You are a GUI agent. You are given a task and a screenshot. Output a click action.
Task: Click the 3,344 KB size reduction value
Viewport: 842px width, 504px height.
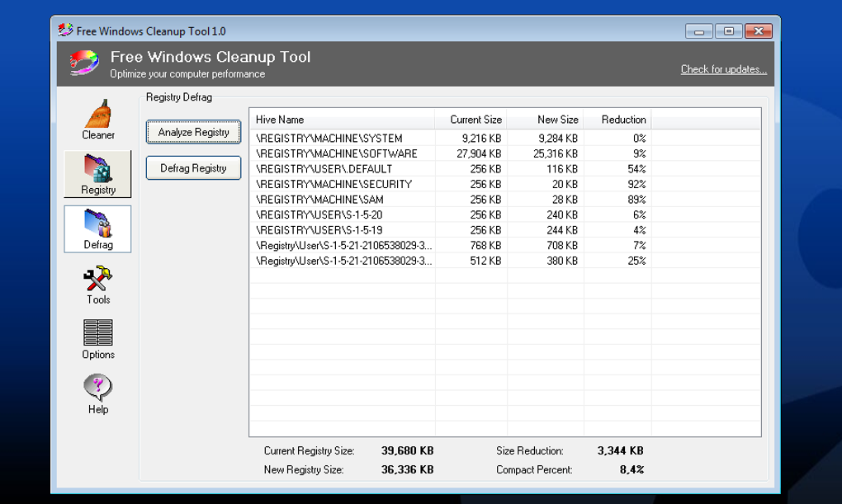pyautogui.click(x=620, y=450)
